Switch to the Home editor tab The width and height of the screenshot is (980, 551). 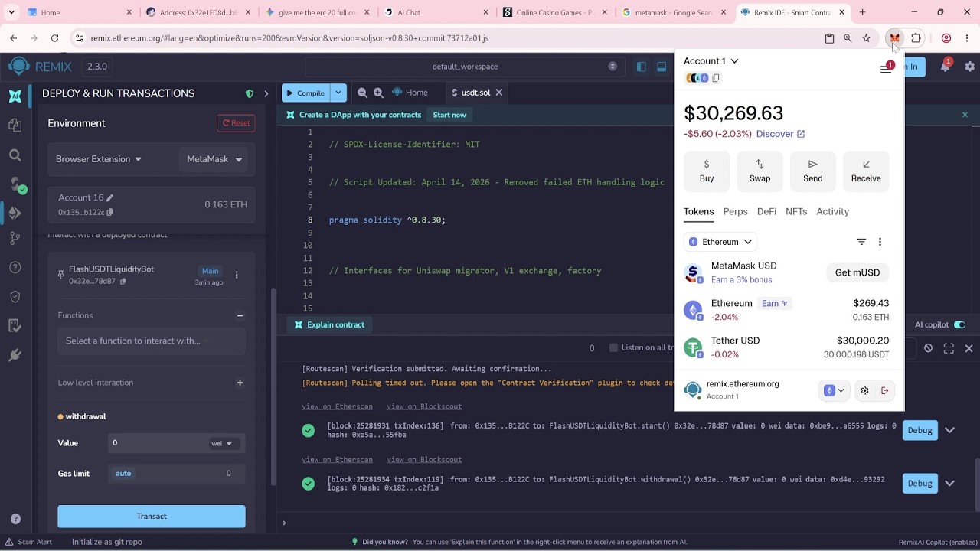410,93
